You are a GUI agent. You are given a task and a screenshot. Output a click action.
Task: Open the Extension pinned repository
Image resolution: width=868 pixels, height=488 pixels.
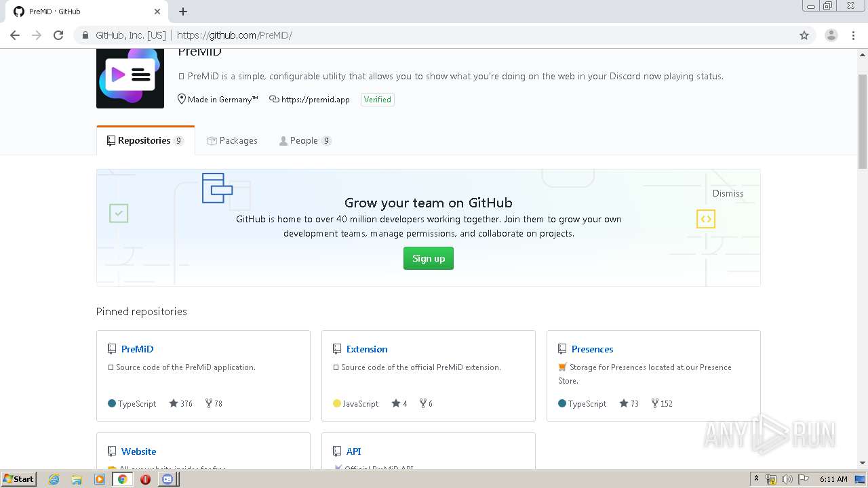pyautogui.click(x=367, y=349)
